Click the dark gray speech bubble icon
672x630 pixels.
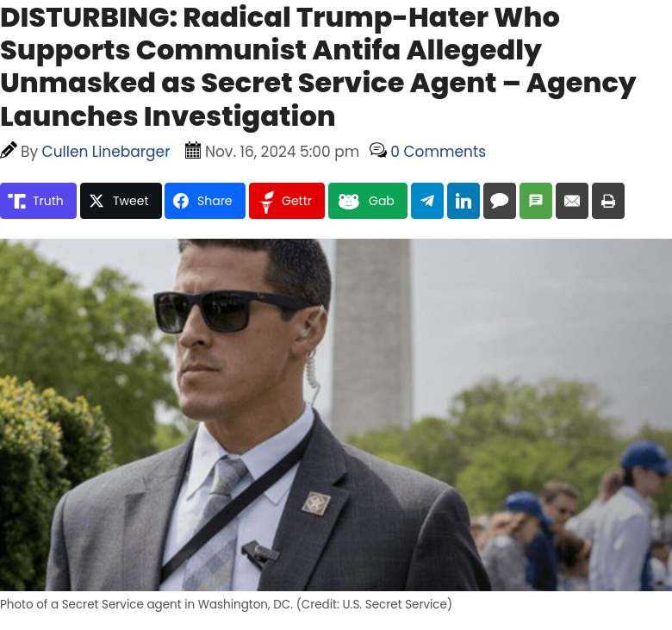click(x=500, y=201)
